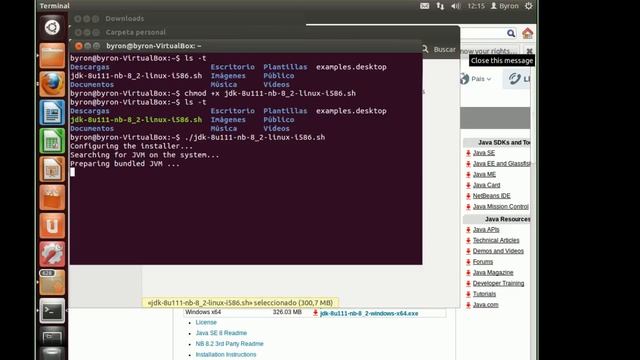Click the '326.03 MB' size cell
The width and height of the screenshot is (640, 360).
(x=287, y=312)
